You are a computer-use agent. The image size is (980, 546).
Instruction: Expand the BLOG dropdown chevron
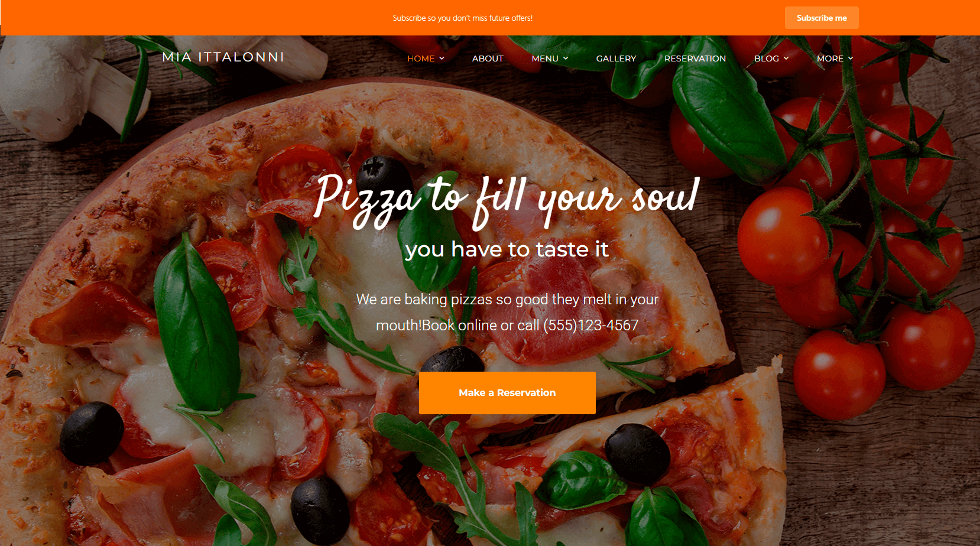pyautogui.click(x=786, y=58)
